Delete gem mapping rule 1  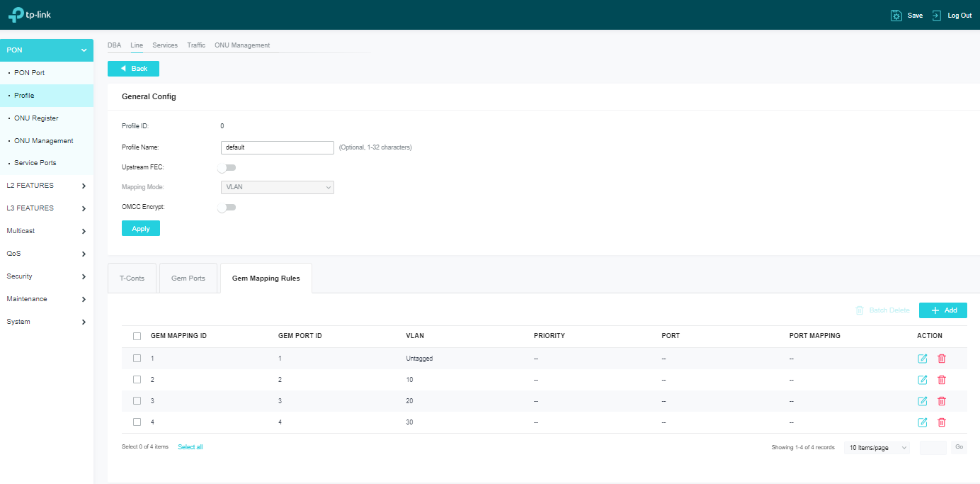click(x=942, y=359)
